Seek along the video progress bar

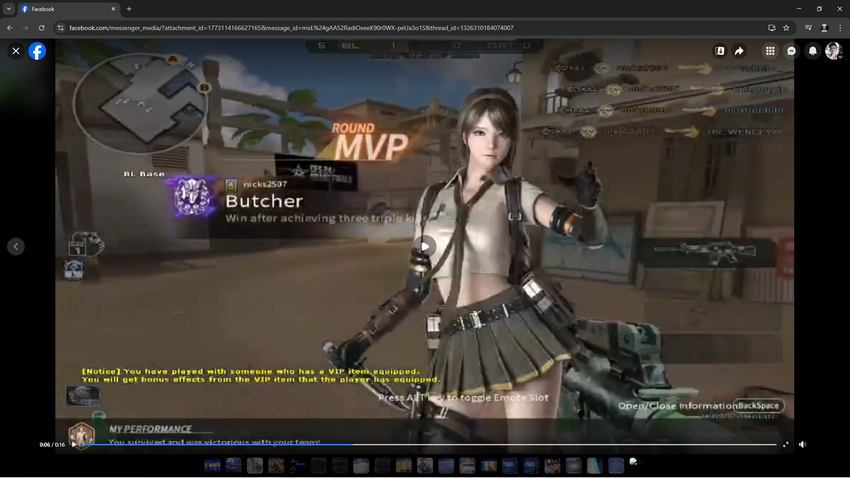coord(429,444)
